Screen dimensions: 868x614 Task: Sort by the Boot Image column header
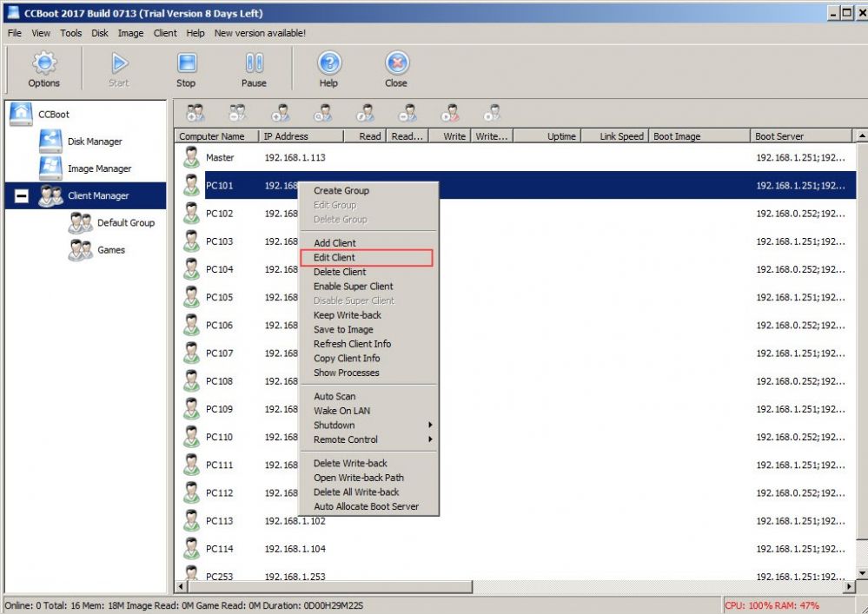pyautogui.click(x=699, y=136)
